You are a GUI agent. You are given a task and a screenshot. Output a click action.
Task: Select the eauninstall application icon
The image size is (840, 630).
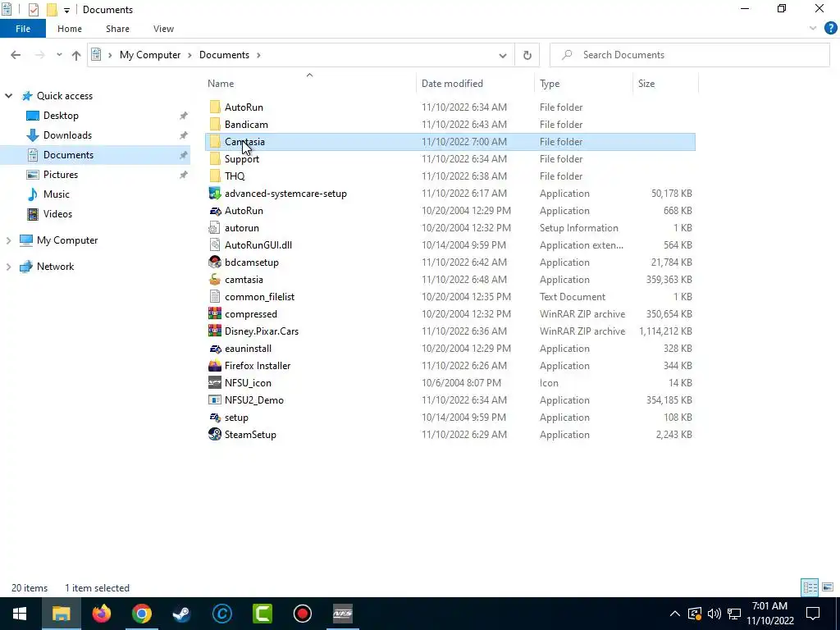(215, 349)
